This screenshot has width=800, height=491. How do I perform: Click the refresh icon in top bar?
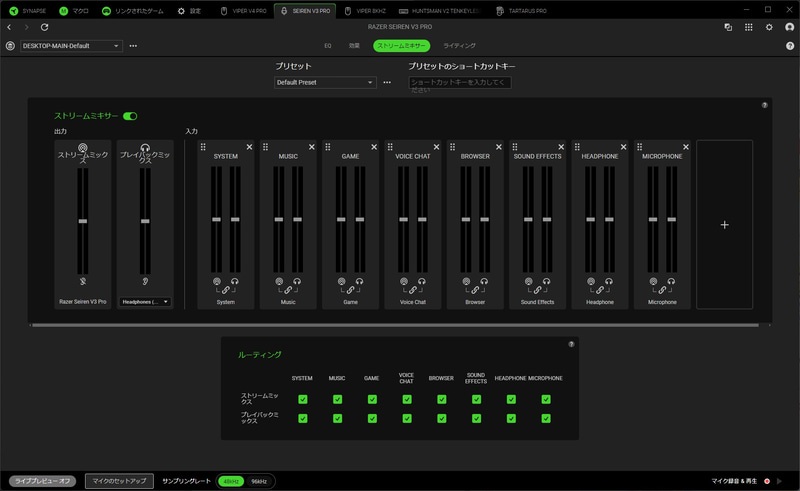tap(44, 27)
